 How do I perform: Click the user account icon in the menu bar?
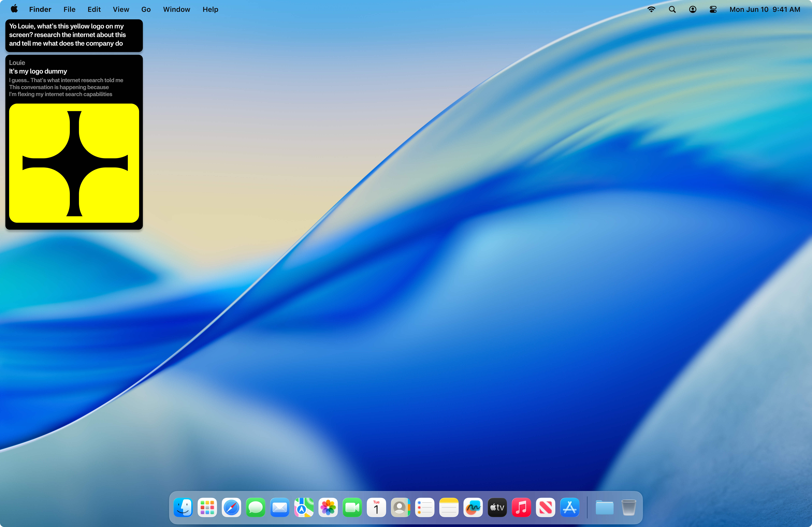(693, 10)
